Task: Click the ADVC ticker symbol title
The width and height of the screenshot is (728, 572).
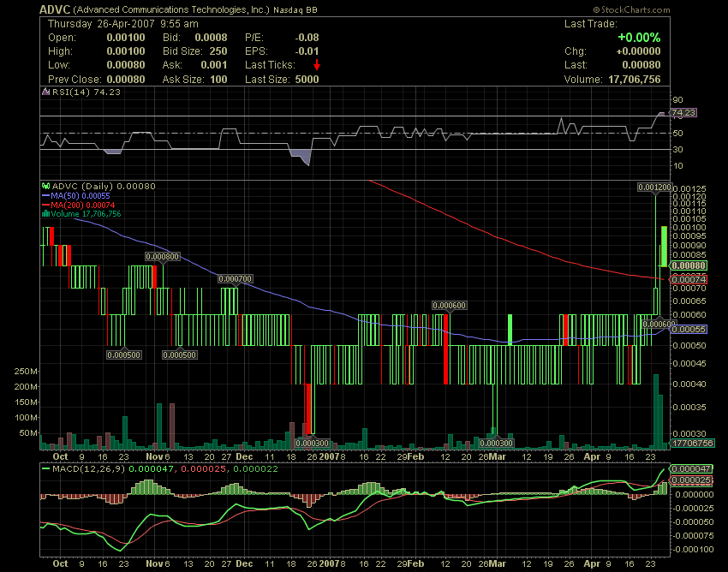Action: tap(55, 9)
